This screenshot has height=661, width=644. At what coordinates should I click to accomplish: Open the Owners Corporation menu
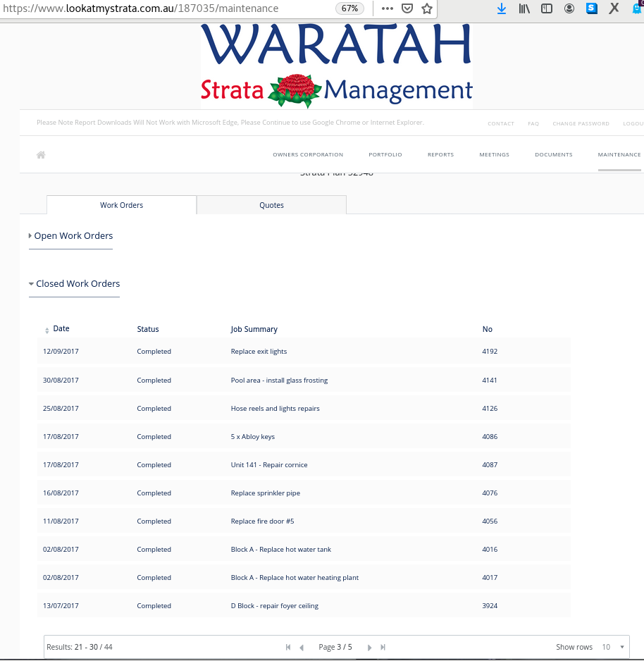(x=308, y=155)
